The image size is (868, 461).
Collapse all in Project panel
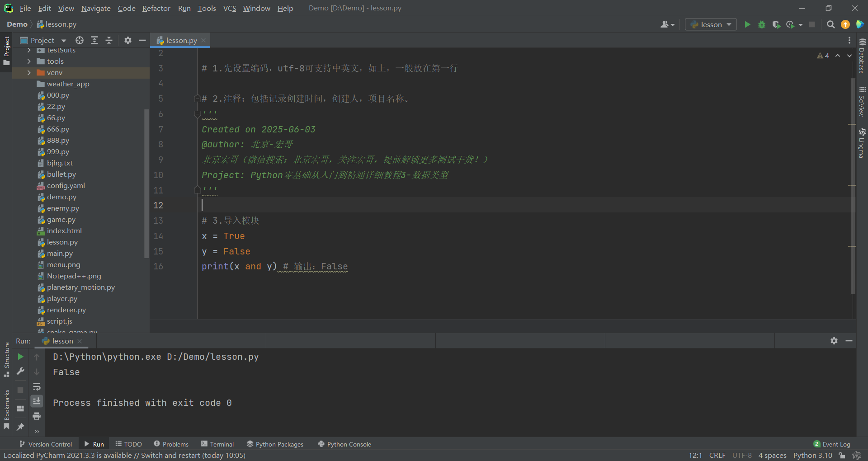pyautogui.click(x=109, y=40)
